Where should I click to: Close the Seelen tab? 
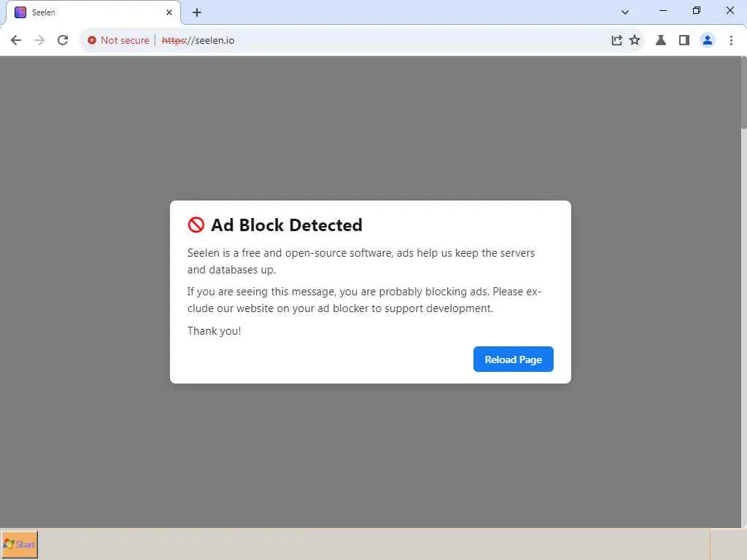pyautogui.click(x=169, y=12)
